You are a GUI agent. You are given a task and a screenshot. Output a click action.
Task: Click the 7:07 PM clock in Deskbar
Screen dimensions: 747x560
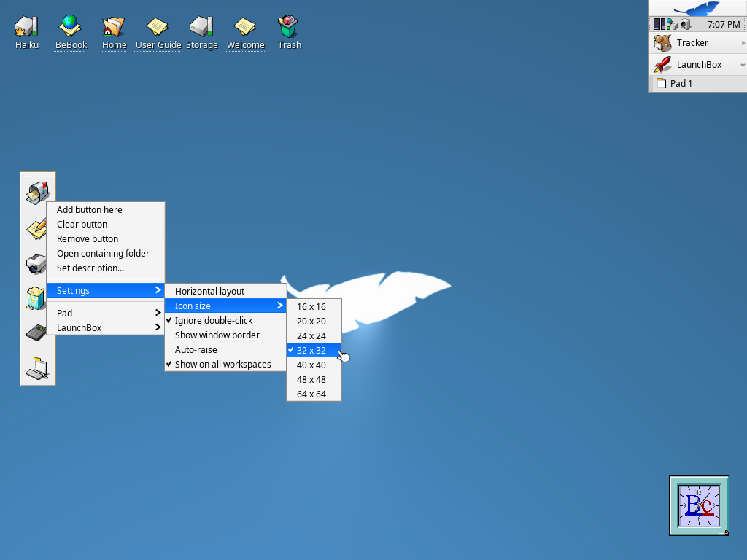coord(723,24)
